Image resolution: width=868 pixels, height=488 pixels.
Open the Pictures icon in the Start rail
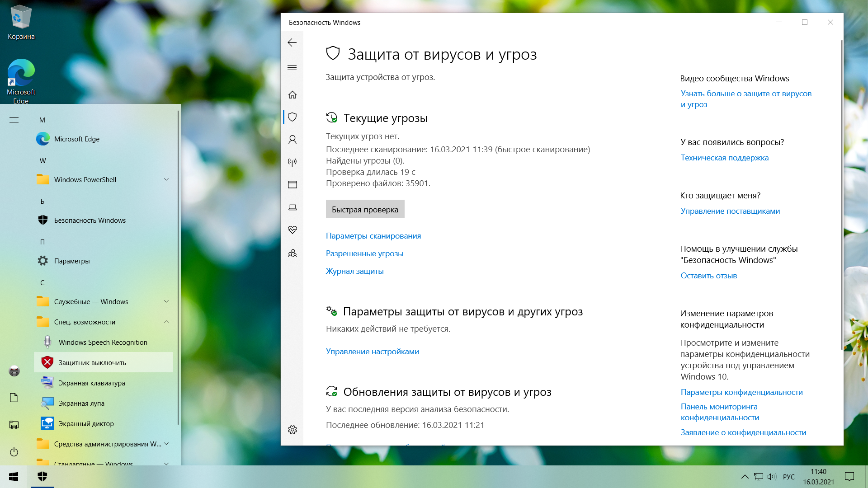(x=14, y=425)
